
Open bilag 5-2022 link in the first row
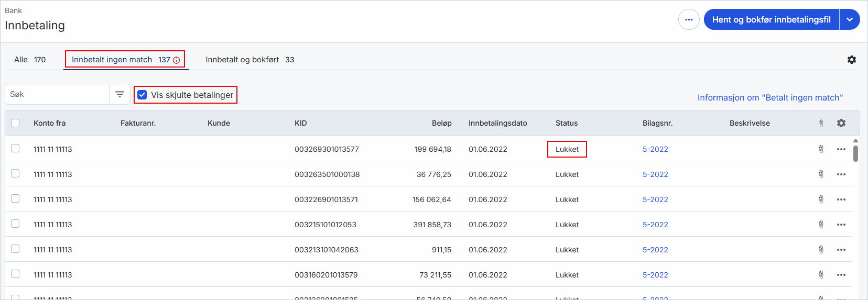[x=655, y=149]
